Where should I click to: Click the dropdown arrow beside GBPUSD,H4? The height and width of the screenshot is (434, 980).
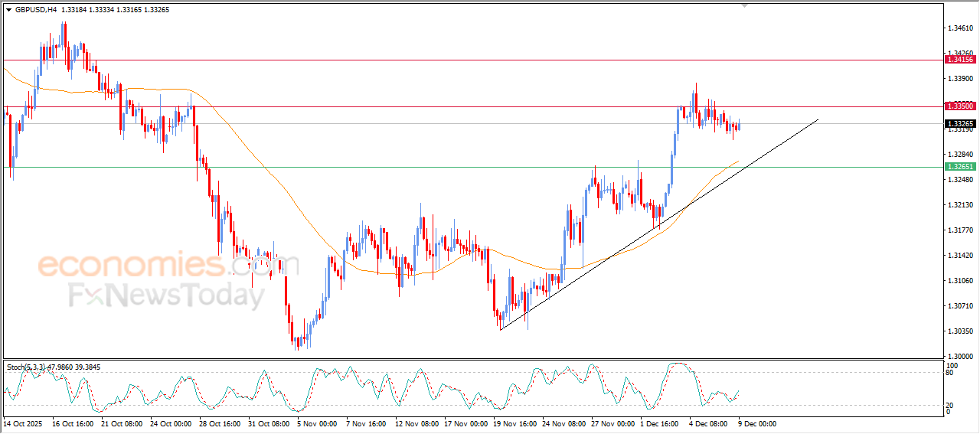[x=9, y=10]
